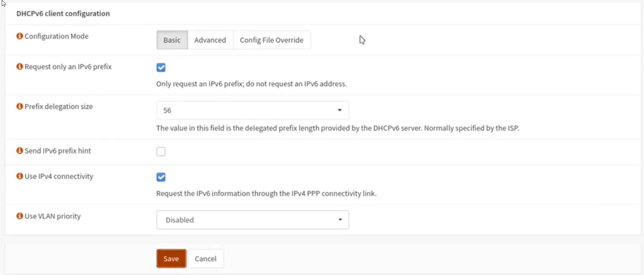Click the caret arrow in Prefix delegation size
This screenshot has width=644, height=275.
(340, 110)
